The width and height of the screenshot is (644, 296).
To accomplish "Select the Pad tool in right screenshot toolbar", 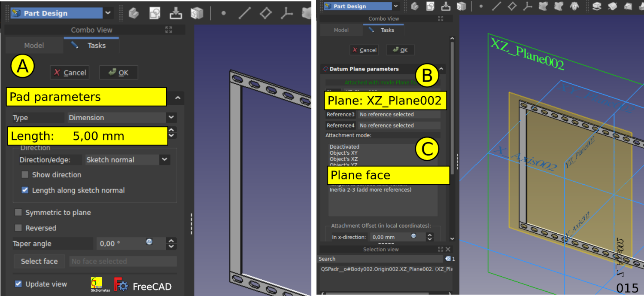I will tap(597, 6).
